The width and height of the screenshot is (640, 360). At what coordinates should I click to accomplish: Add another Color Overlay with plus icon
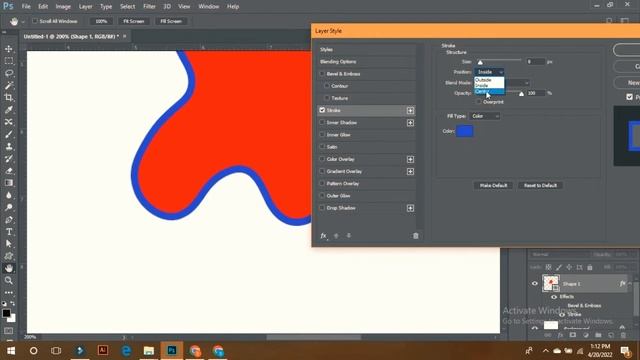tap(410, 159)
